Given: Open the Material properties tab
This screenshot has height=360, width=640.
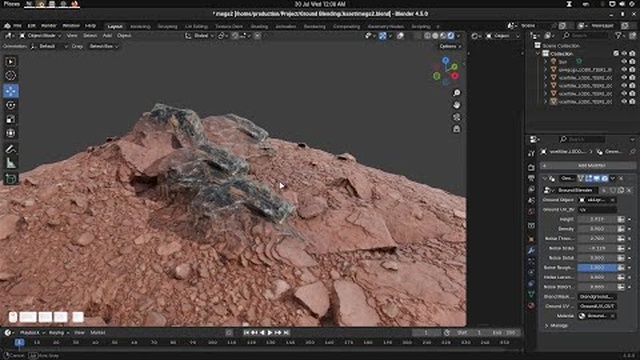Looking at the screenshot, I should pos(531,305).
